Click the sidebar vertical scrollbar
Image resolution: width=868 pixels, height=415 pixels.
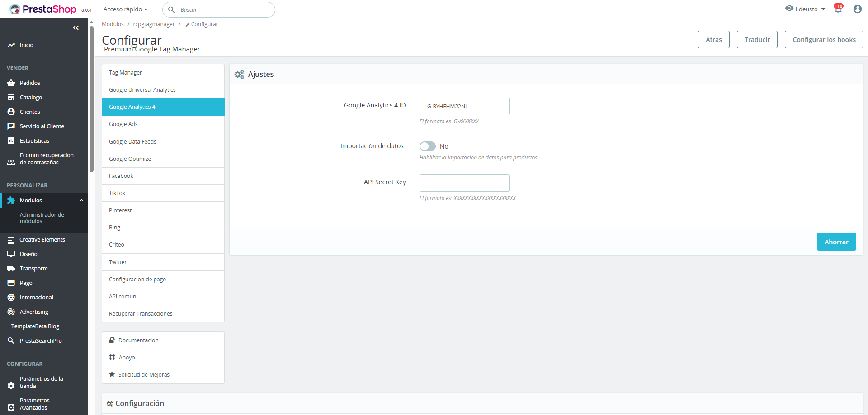pyautogui.click(x=91, y=99)
